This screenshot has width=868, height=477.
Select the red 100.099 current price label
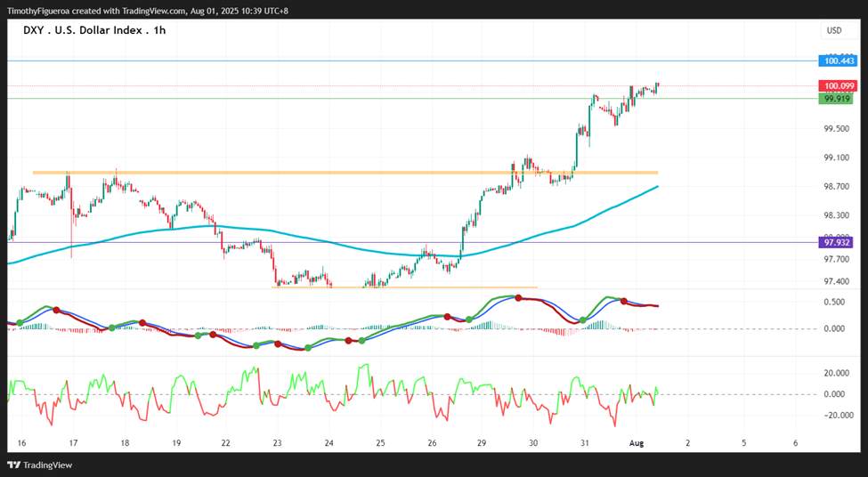point(839,85)
